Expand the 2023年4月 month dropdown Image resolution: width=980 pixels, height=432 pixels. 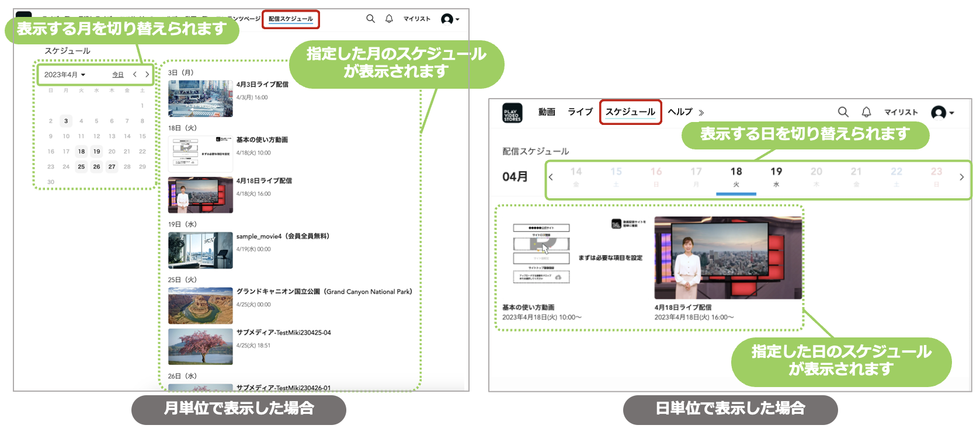click(65, 75)
